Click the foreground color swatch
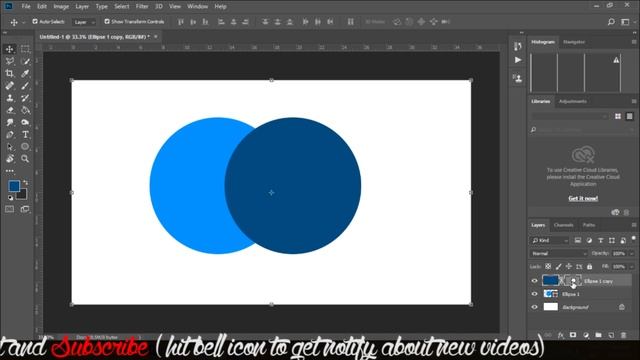 14,186
